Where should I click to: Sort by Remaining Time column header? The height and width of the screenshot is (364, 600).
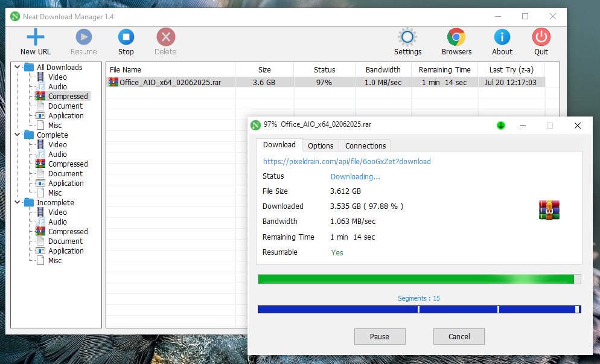(x=445, y=69)
